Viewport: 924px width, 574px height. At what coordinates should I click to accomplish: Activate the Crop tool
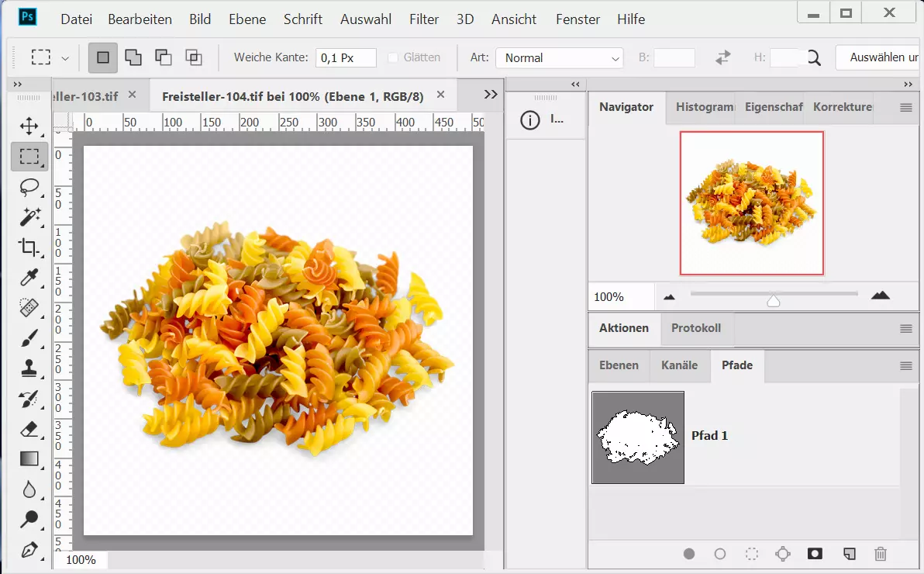coord(29,247)
